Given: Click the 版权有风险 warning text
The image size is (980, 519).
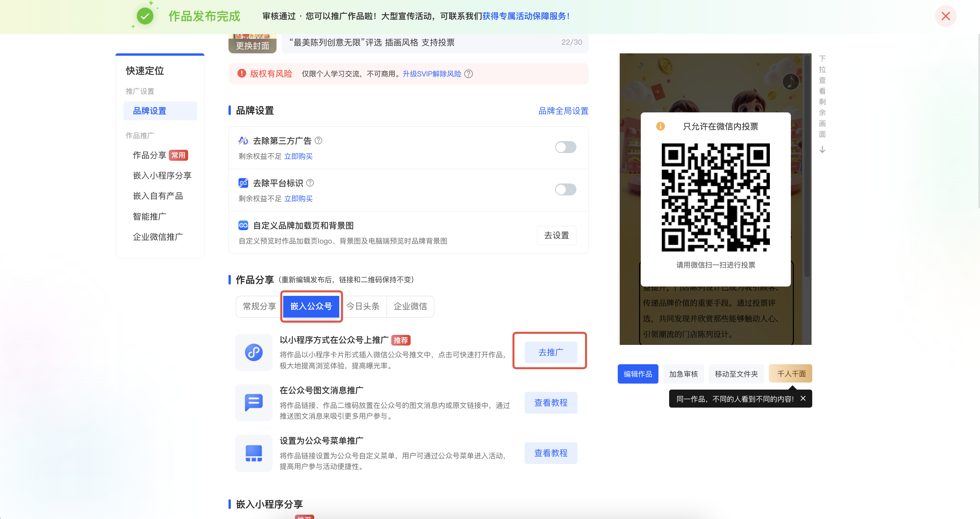Looking at the screenshot, I should pos(271,74).
